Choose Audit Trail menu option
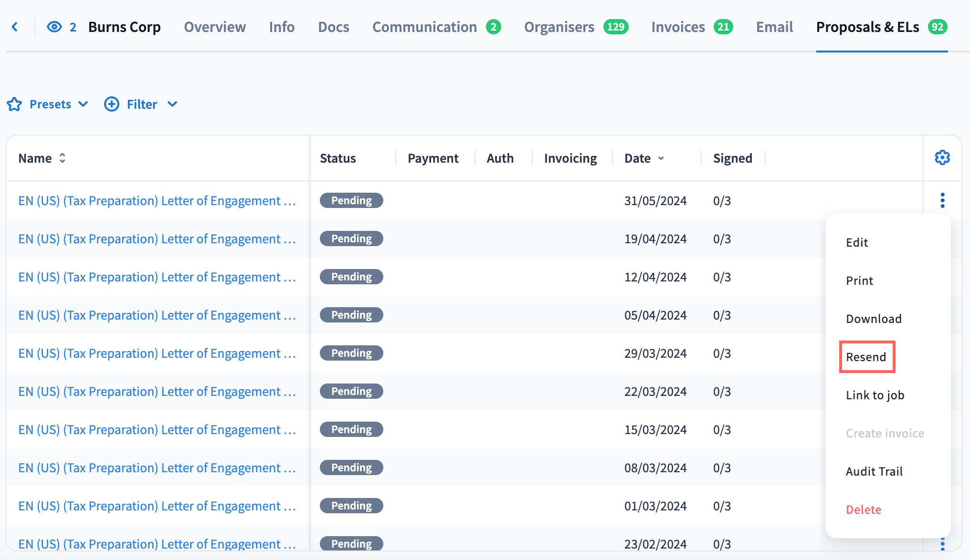 pos(874,471)
